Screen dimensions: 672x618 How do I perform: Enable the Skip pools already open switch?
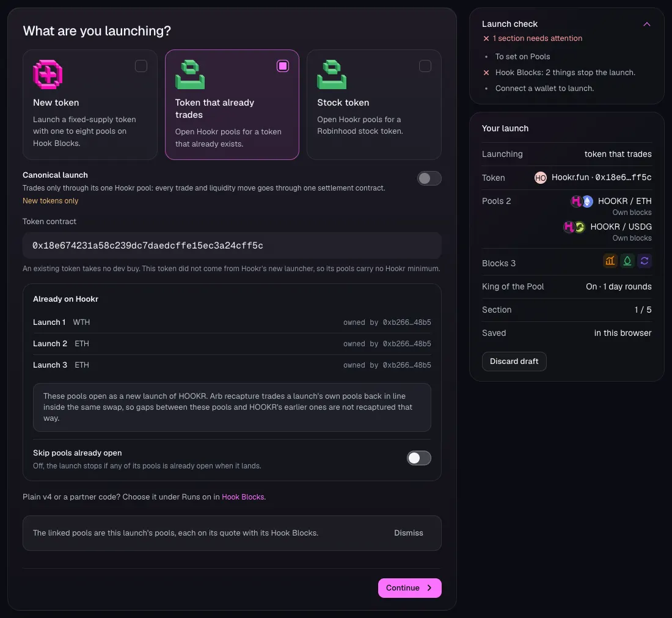[x=419, y=458]
